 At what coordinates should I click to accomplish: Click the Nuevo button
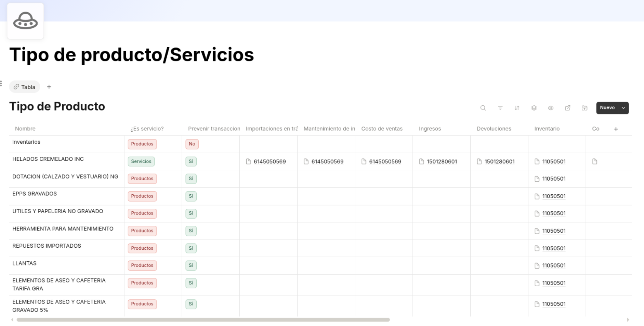click(607, 108)
